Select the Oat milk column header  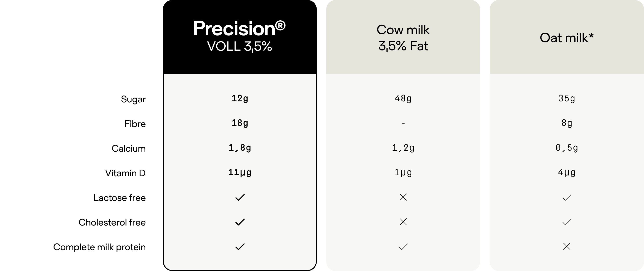(567, 37)
